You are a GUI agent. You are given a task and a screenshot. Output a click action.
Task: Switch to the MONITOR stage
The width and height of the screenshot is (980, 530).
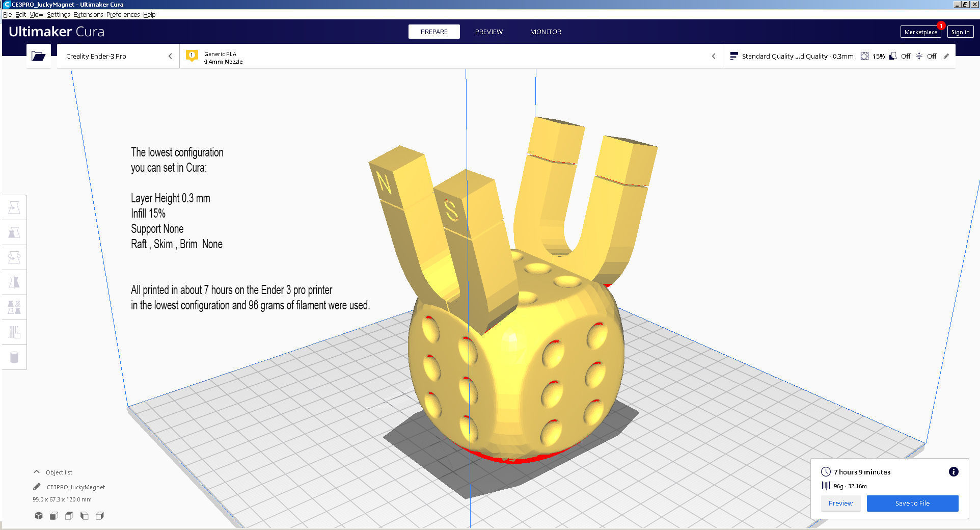tap(546, 32)
